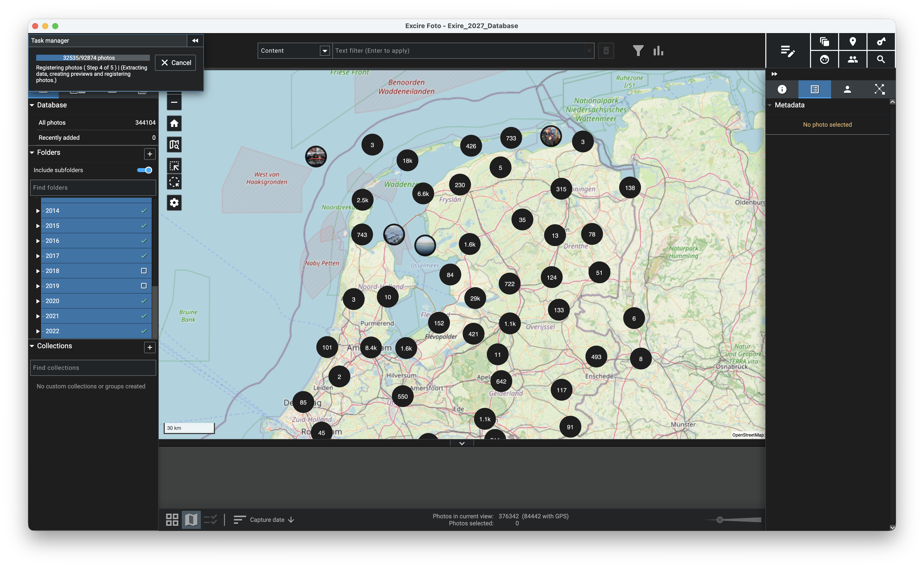Open the GPS location pin tool

[x=853, y=41]
